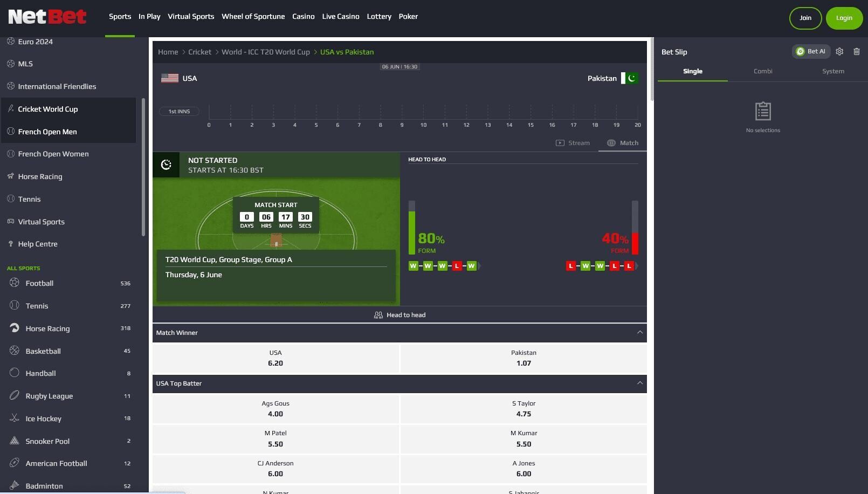The height and width of the screenshot is (494, 868).
Task: Collapse the USA Top Batter market
Action: pos(640,383)
